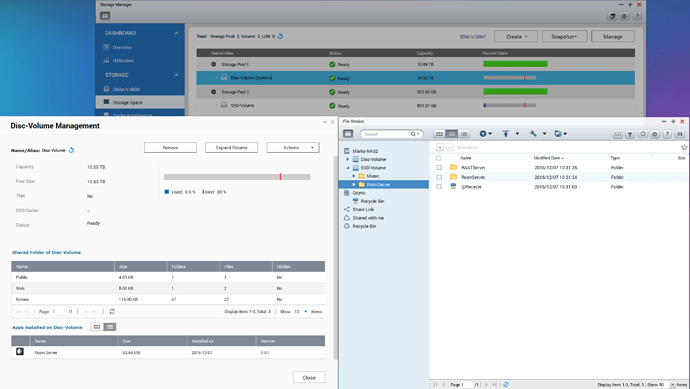Open the Actions dropdown button

(293, 148)
